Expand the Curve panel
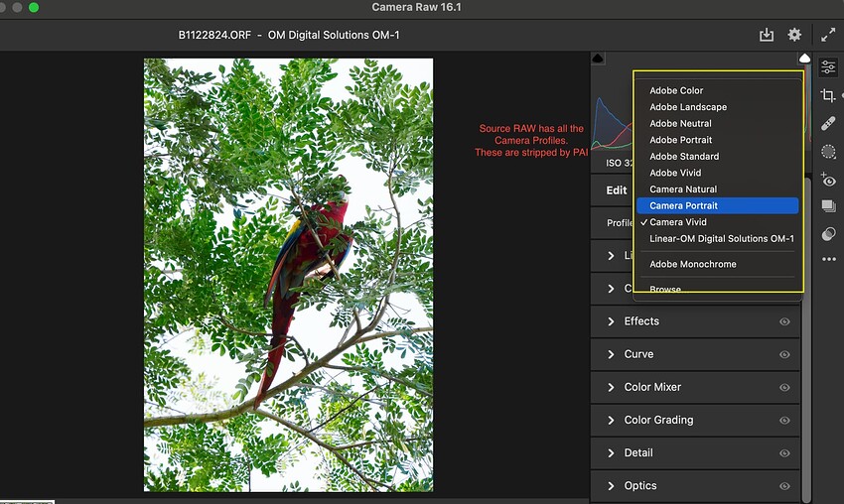 point(611,354)
